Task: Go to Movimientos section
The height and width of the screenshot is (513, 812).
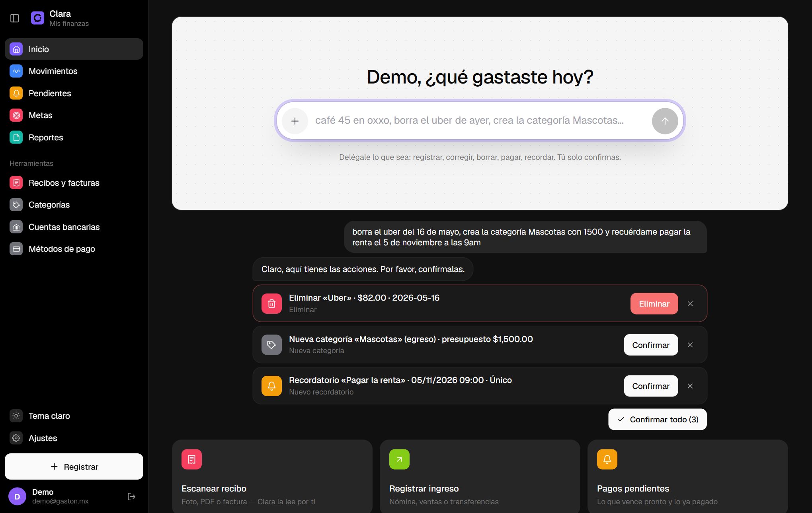Action: pyautogui.click(x=74, y=71)
